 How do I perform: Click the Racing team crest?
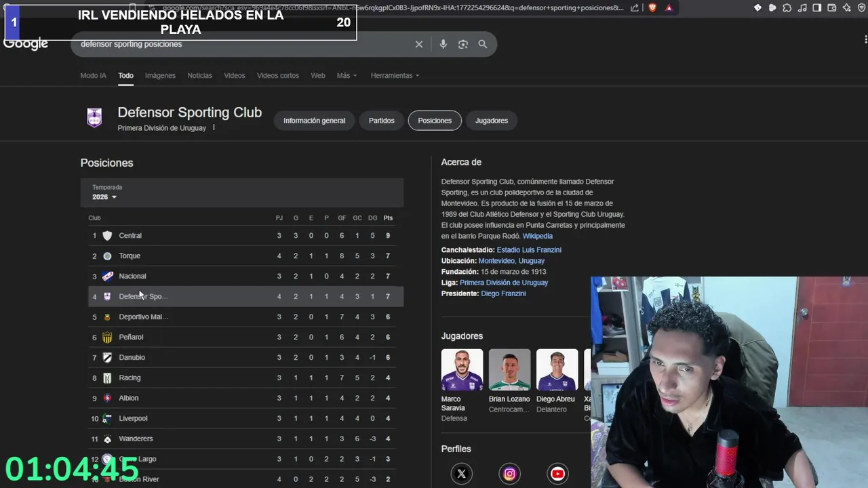[x=107, y=378]
